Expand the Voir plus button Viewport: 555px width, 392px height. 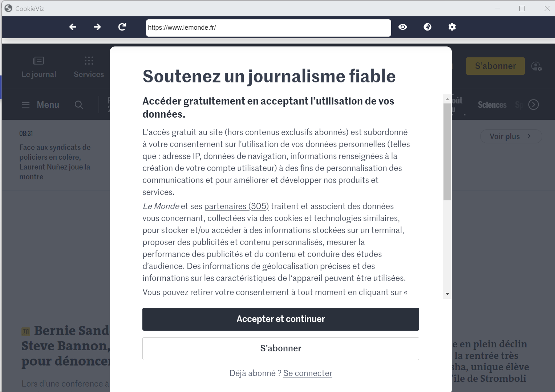(x=511, y=136)
